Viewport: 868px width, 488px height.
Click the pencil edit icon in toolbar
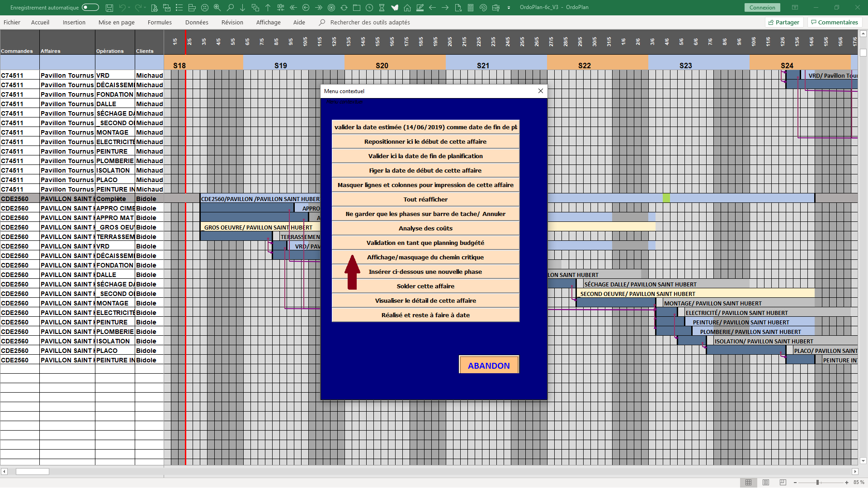coord(420,7)
